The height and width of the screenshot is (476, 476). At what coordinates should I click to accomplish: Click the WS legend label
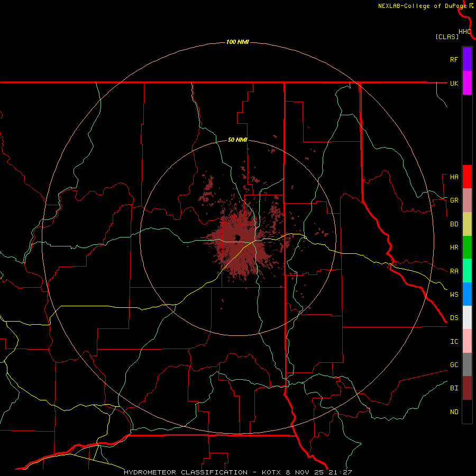point(454,295)
